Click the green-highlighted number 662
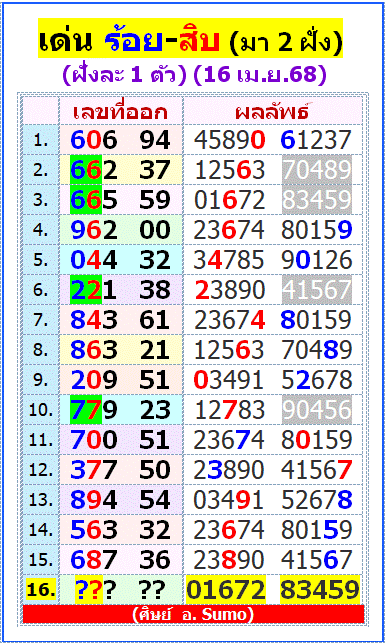The width and height of the screenshot is (385, 643). click(94, 170)
